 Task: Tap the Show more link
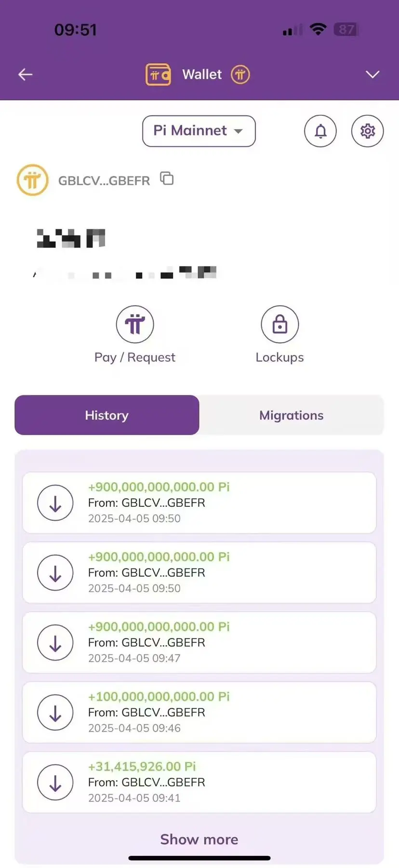coord(199,840)
